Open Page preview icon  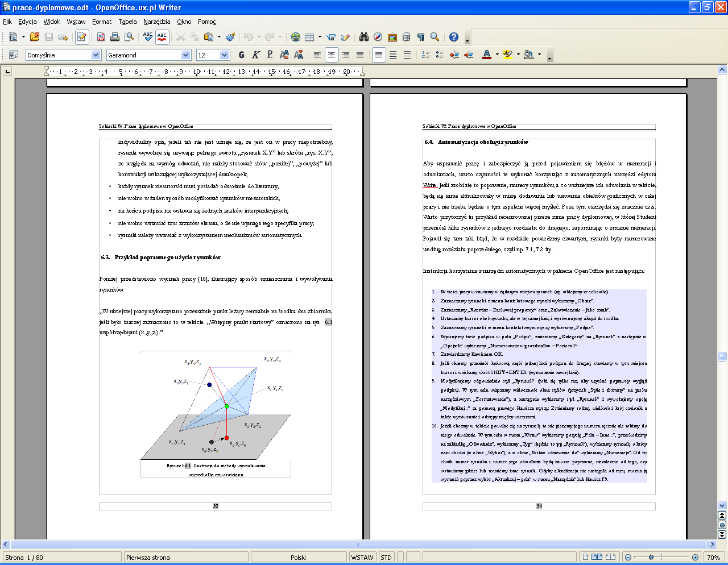point(129,37)
